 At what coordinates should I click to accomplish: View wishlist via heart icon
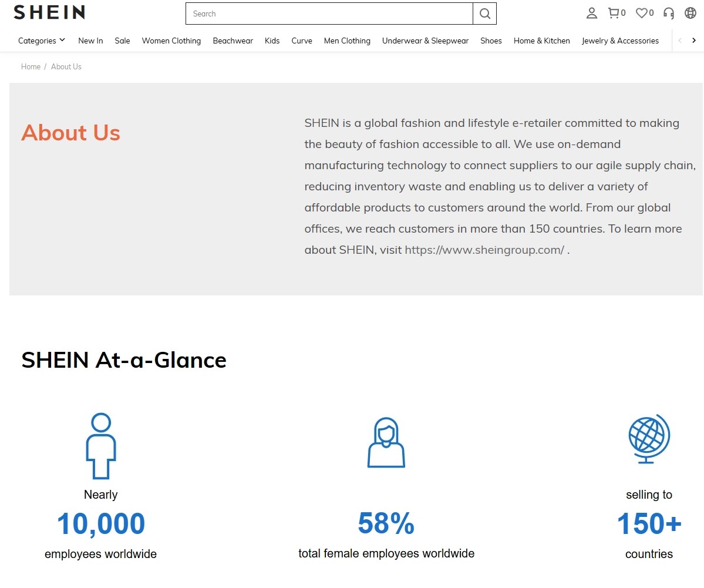point(645,13)
